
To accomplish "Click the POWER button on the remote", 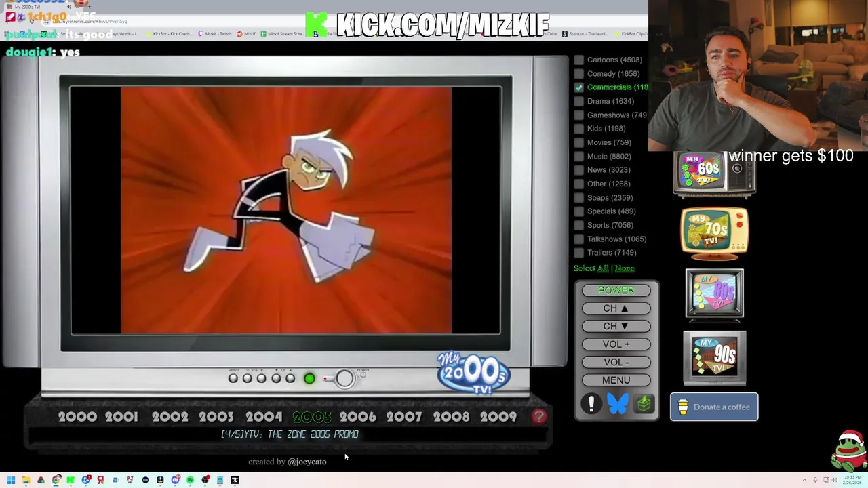I will (x=616, y=290).
